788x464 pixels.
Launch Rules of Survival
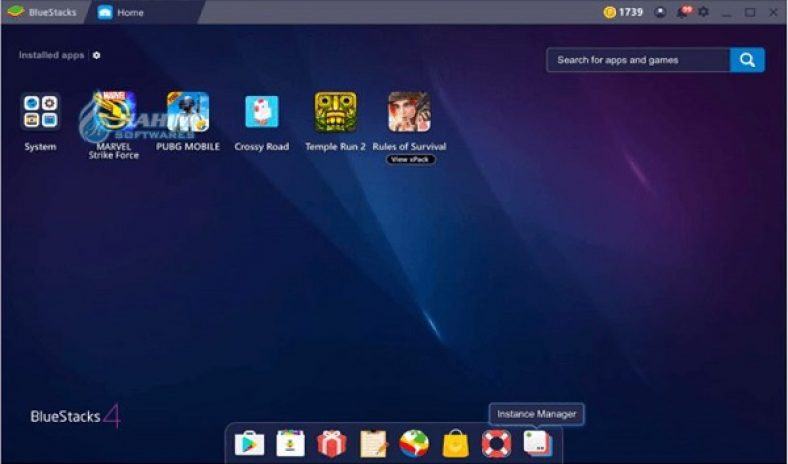409,112
